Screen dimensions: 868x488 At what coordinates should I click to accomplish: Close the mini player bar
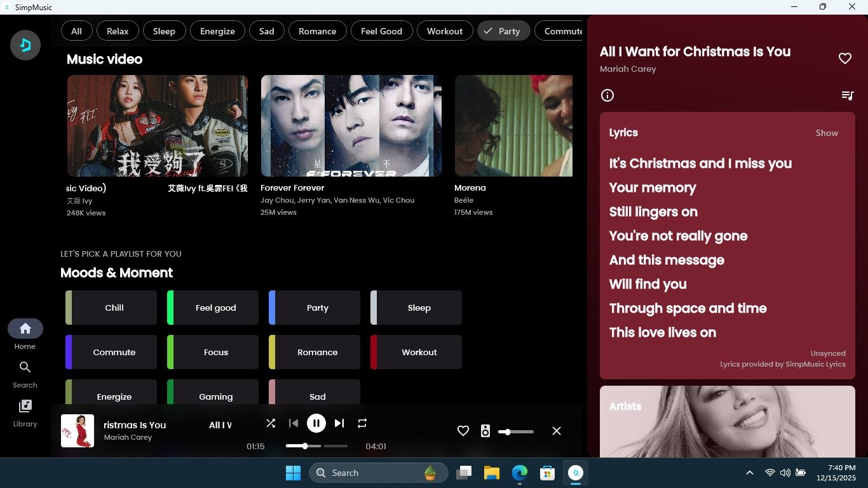coord(557,431)
